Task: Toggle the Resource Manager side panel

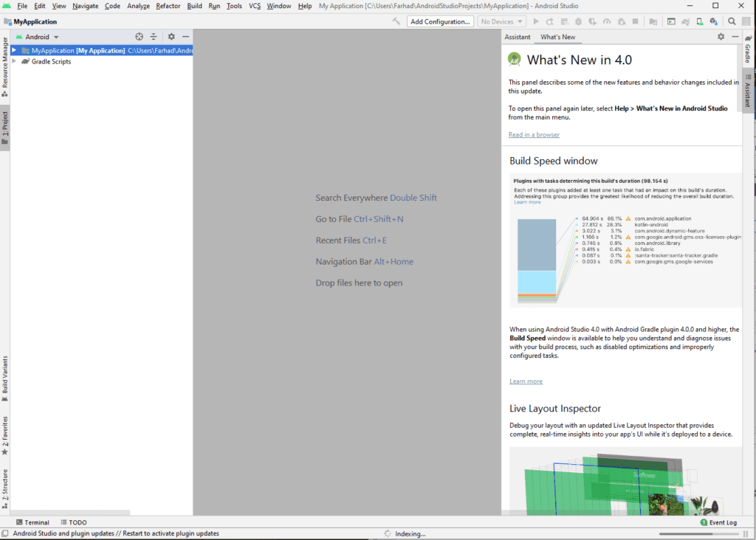Action: pyautogui.click(x=5, y=68)
